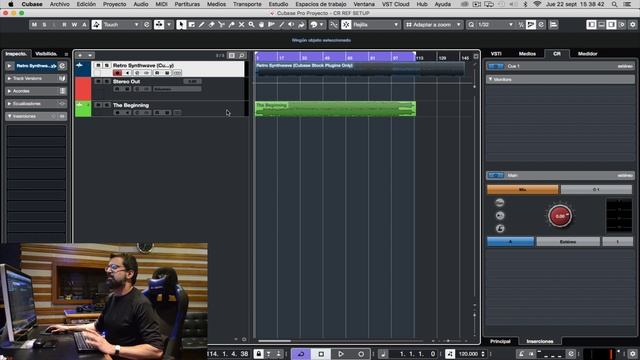Click the red Control Room level knob
This screenshot has width=640, height=360.
560,216
